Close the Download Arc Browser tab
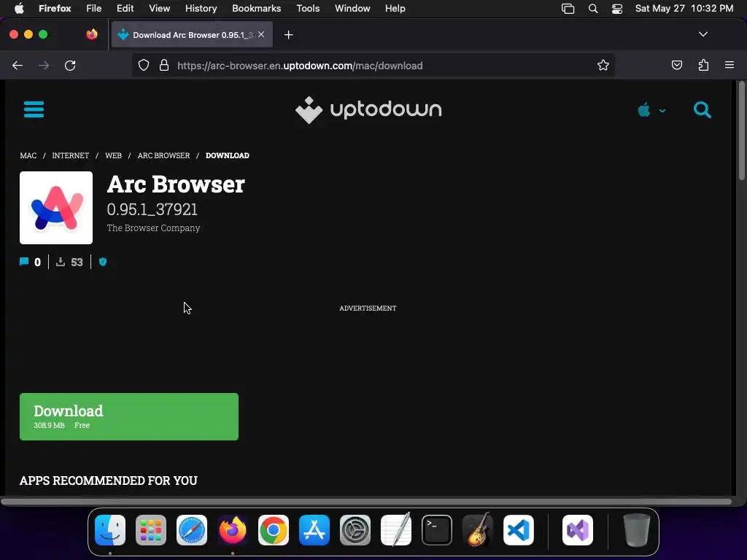747x560 pixels. [x=261, y=34]
